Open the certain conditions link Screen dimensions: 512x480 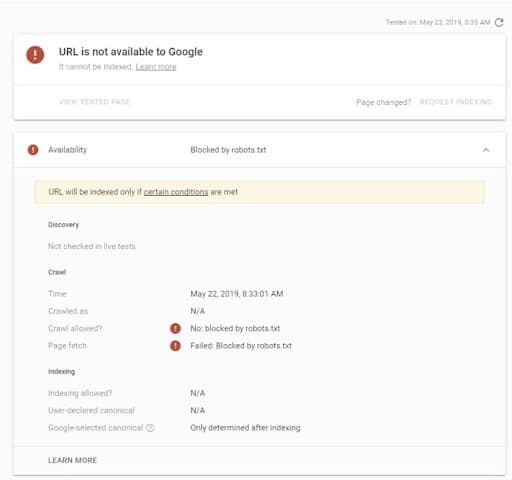click(x=176, y=192)
